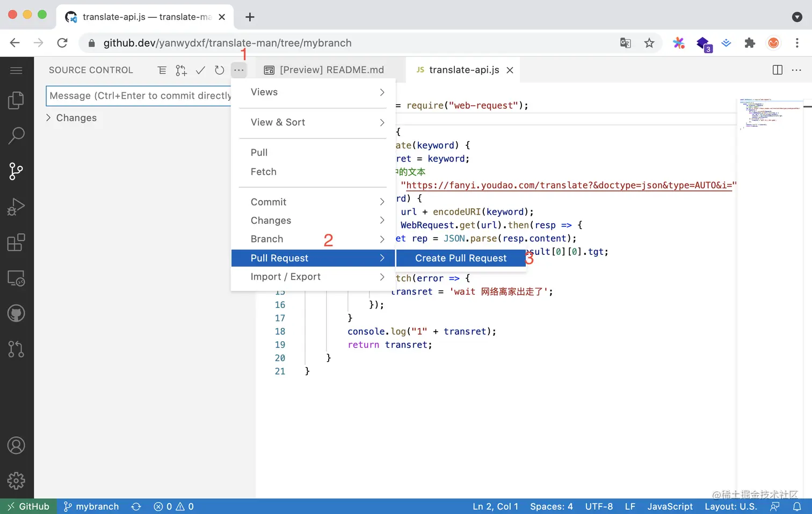Image resolution: width=812 pixels, height=514 pixels.
Task: Expand the Views submenu
Action: [x=313, y=92]
